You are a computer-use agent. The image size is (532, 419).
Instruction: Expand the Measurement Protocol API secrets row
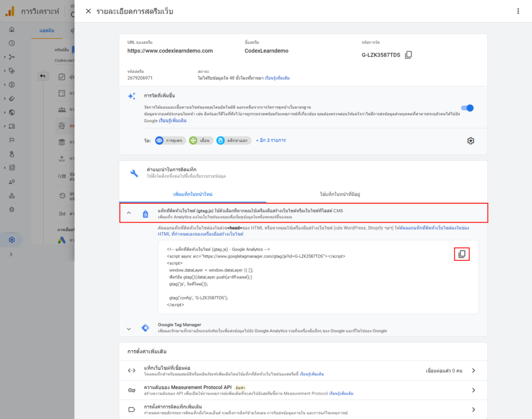coord(473,390)
